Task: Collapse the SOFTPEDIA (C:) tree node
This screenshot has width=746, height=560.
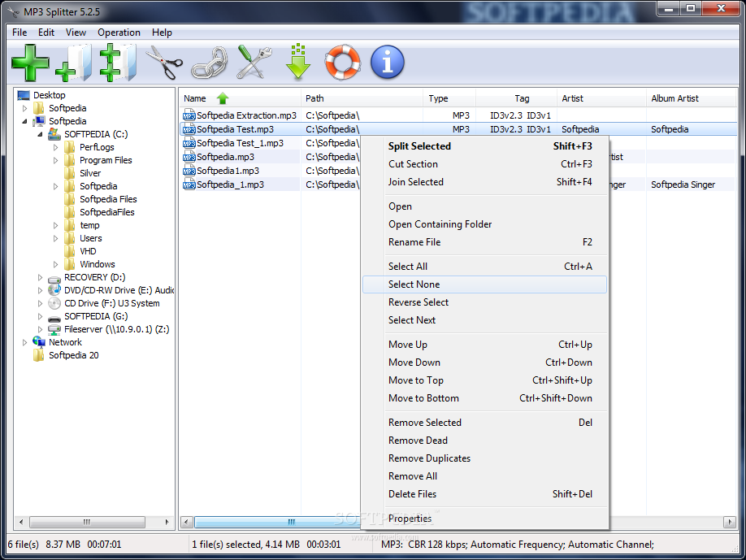Action: (40, 134)
